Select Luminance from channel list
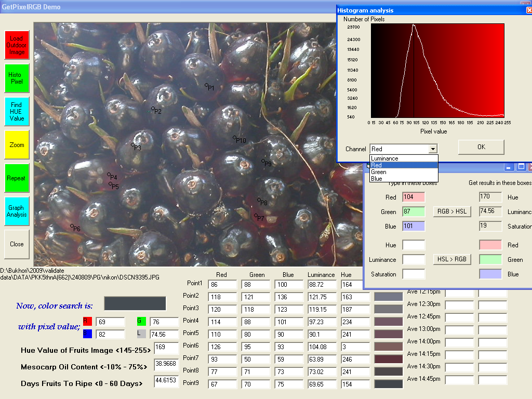The width and height of the screenshot is (532, 399). [x=385, y=158]
